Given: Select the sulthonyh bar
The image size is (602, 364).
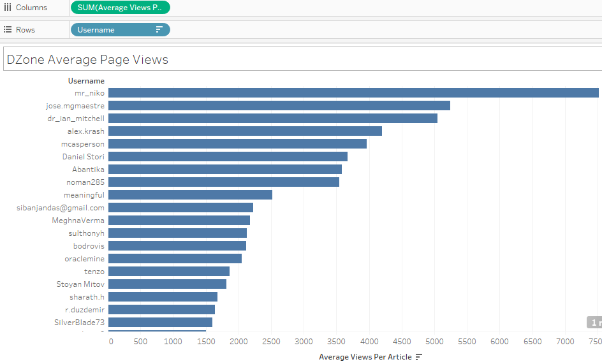Looking at the screenshot, I should pyautogui.click(x=177, y=233).
